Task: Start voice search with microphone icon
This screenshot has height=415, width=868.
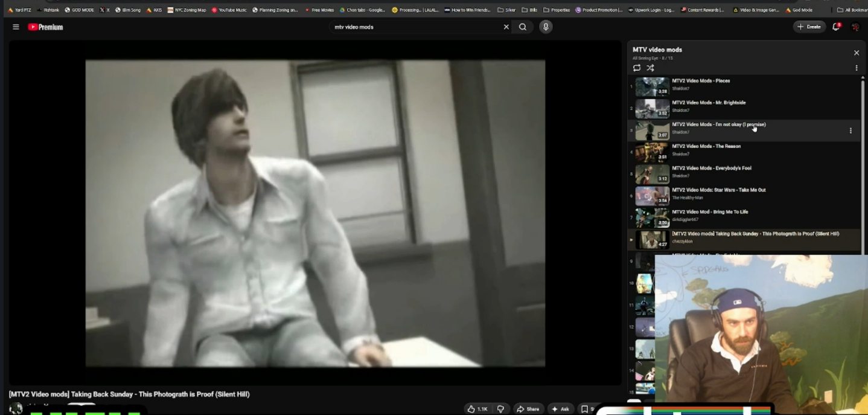Action: click(546, 27)
